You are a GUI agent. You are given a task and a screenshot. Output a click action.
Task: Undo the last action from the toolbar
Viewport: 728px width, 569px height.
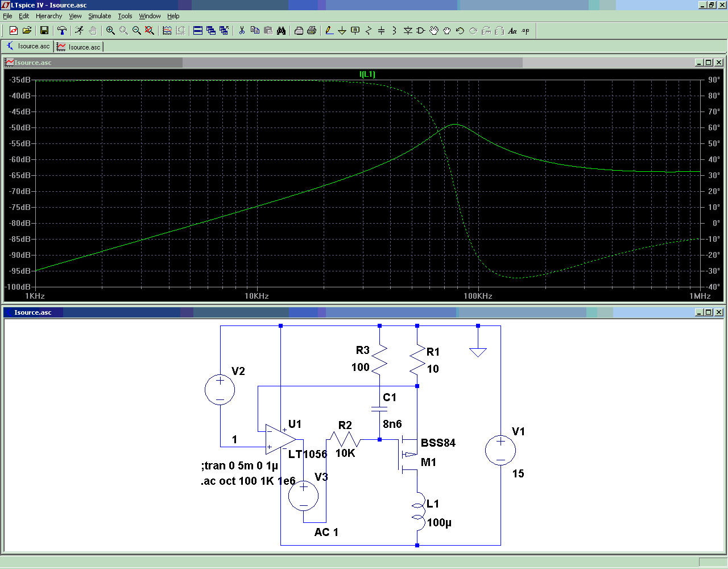coord(460,31)
